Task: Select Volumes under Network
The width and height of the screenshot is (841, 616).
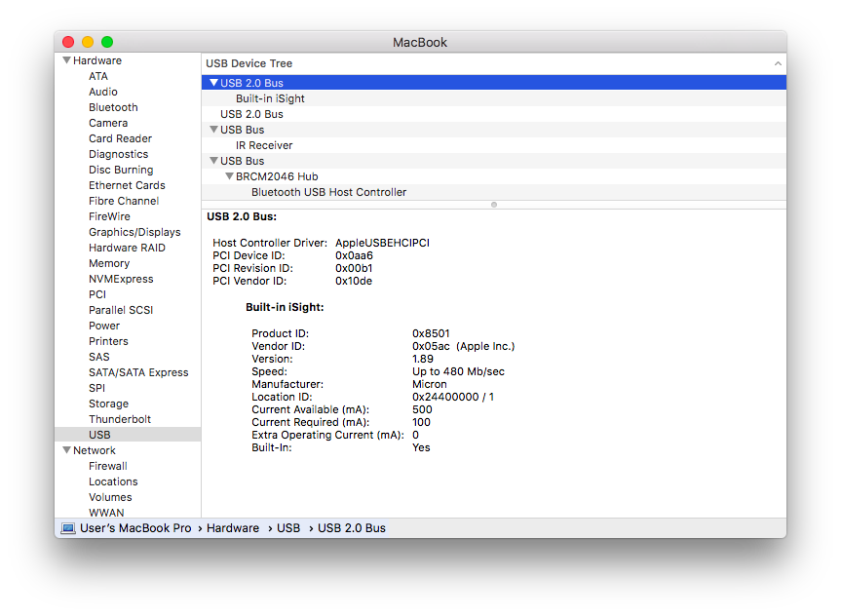Action: [110, 497]
